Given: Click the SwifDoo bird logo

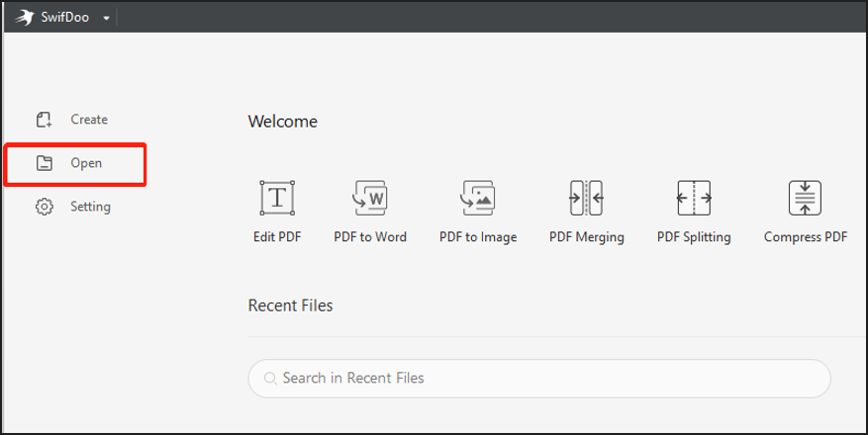Looking at the screenshot, I should [x=25, y=17].
